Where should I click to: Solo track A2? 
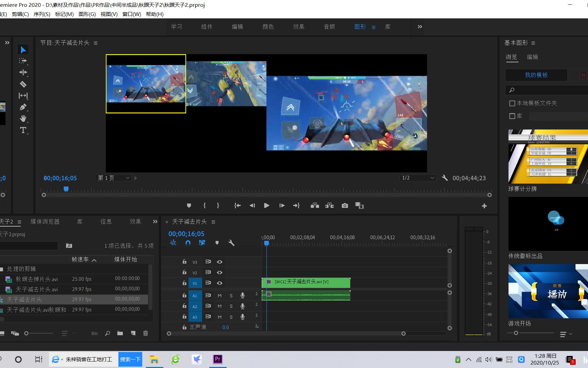(231, 306)
